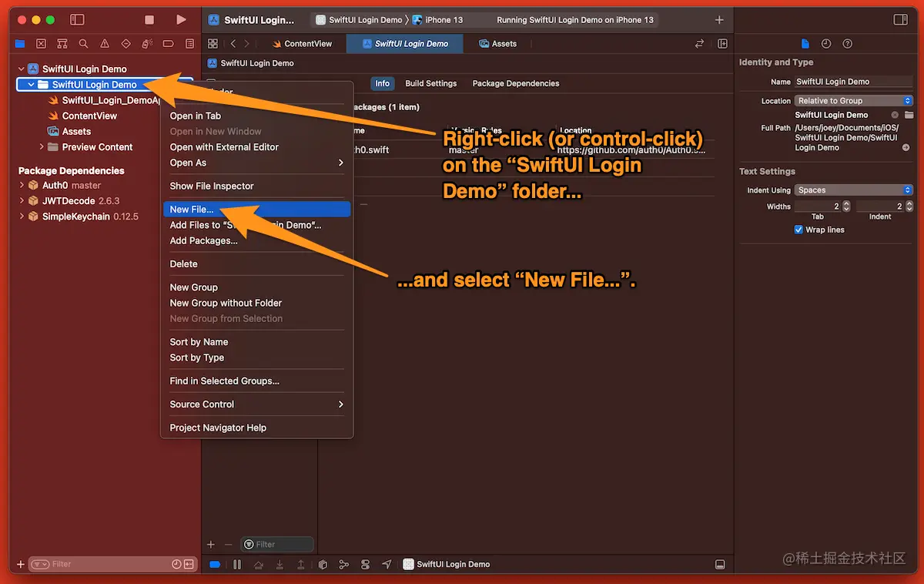
Task: Open the Breakpoint navigator
Action: (x=168, y=44)
